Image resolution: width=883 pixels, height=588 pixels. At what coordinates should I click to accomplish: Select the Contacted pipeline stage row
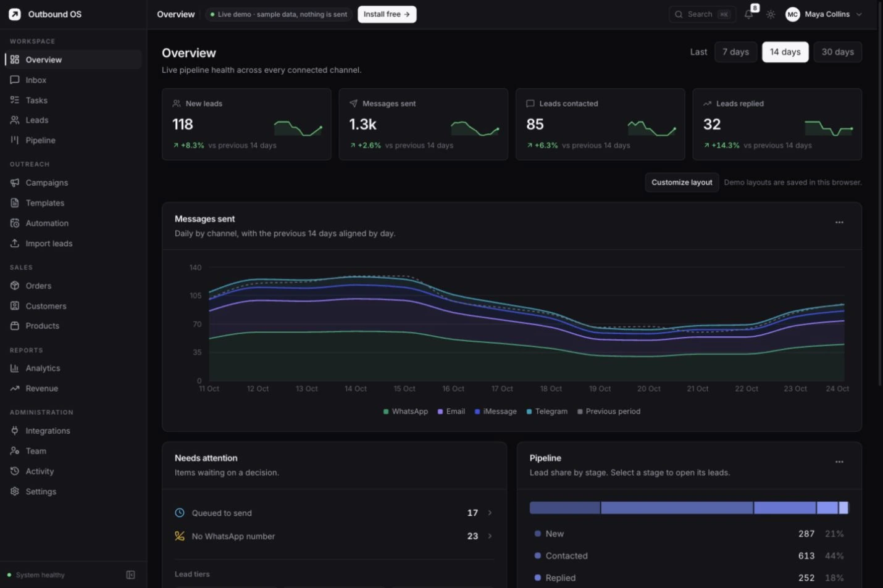pyautogui.click(x=689, y=556)
